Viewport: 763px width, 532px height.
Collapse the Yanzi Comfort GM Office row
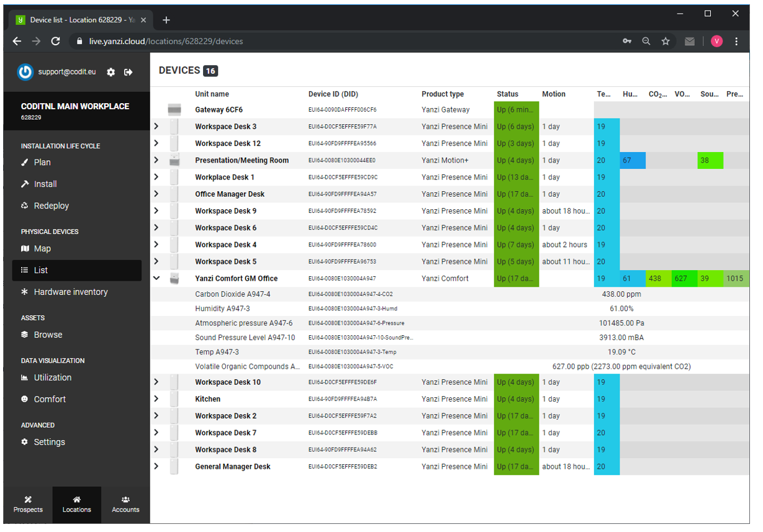point(156,279)
